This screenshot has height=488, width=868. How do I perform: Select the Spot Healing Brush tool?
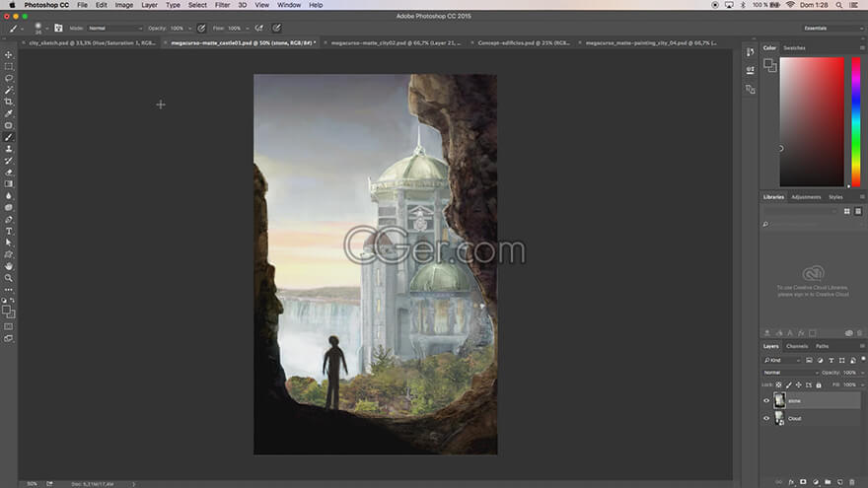8,125
